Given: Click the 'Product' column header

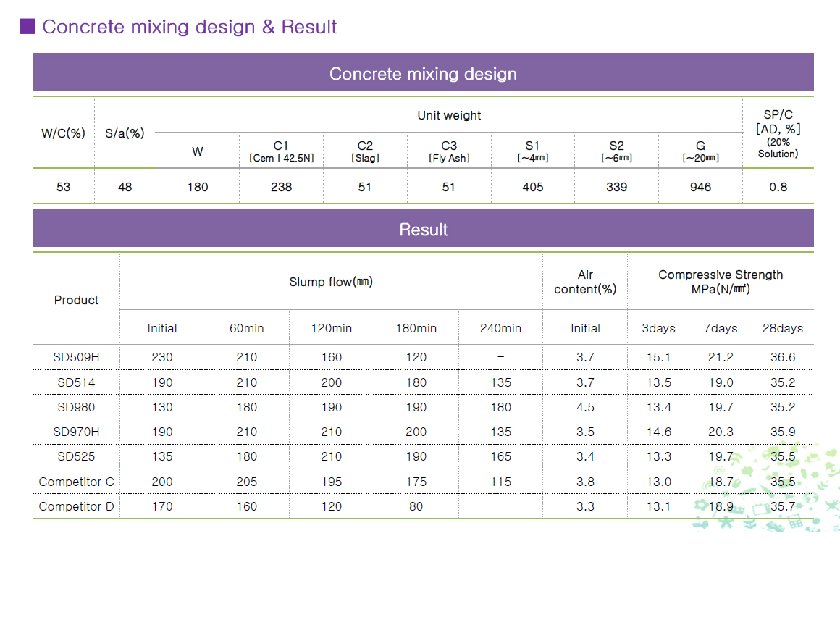Looking at the screenshot, I should pos(76,300).
